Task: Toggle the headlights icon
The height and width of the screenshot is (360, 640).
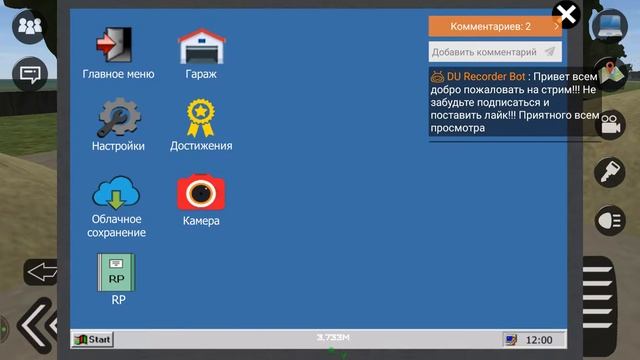Action: [610, 220]
